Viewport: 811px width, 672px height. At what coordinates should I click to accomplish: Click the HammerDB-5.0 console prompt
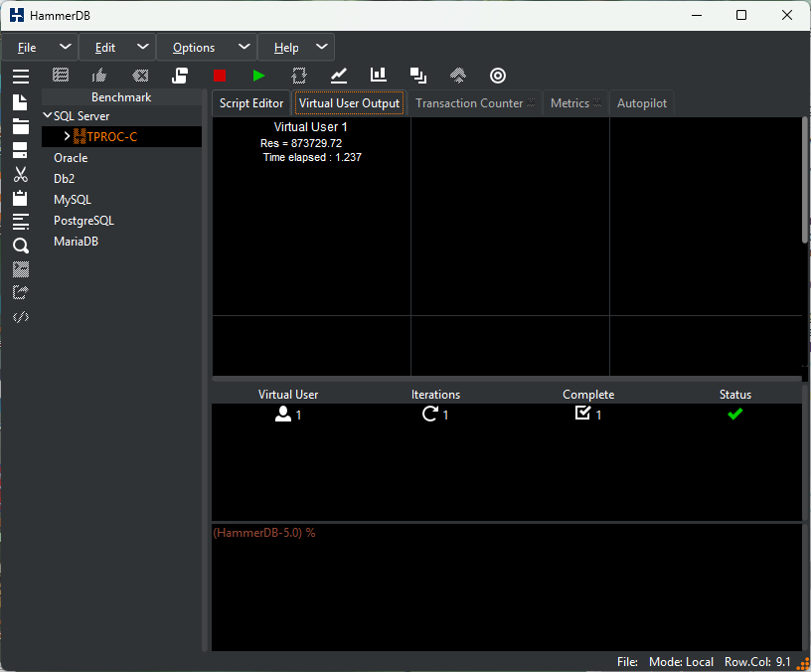pos(264,532)
